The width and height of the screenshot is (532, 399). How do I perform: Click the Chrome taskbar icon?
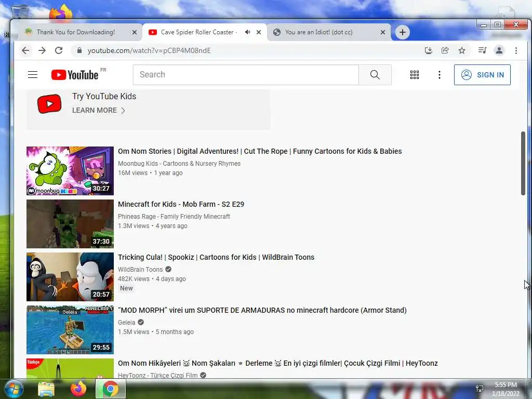(x=111, y=389)
